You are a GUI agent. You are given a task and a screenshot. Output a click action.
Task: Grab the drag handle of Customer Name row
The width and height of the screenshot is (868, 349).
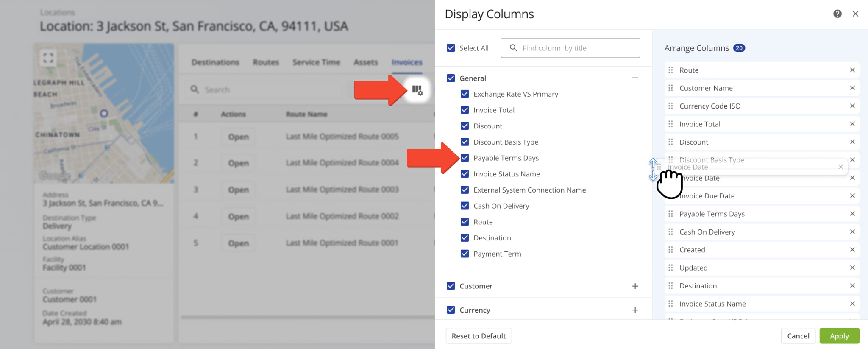(670, 88)
